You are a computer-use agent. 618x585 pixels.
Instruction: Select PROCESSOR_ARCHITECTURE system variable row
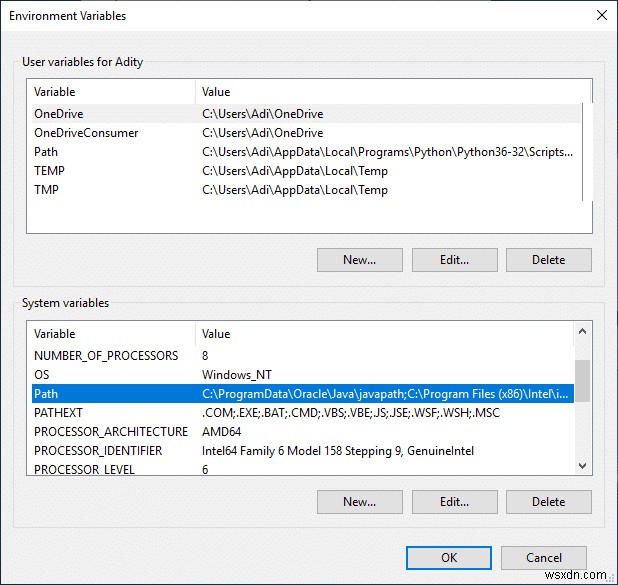point(303,431)
